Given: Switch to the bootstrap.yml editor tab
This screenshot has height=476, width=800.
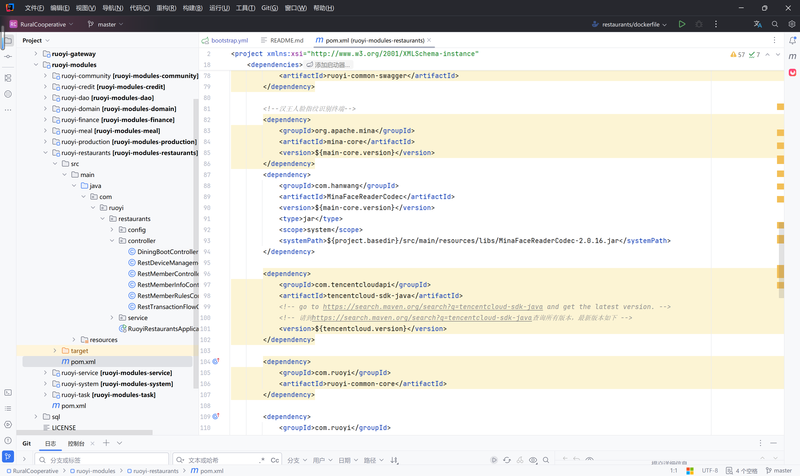Looking at the screenshot, I should 225,40.
